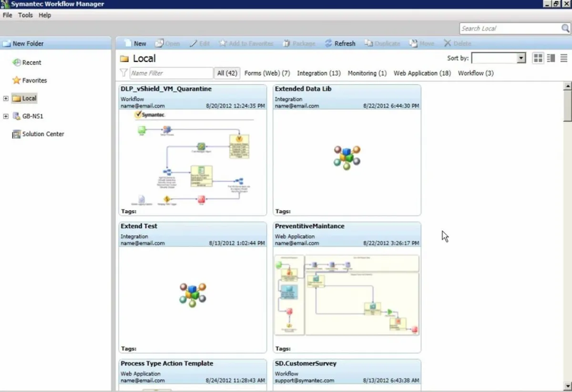Click the Duplicate toolbar button

[x=382, y=43]
